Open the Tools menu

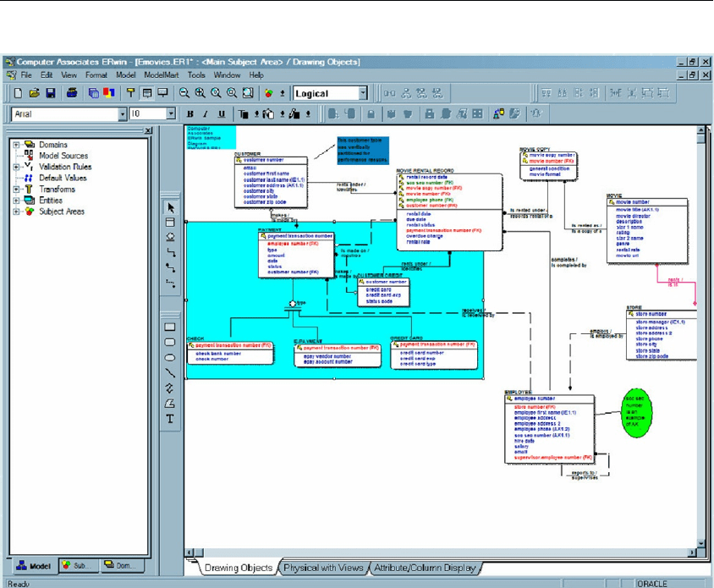coord(196,75)
